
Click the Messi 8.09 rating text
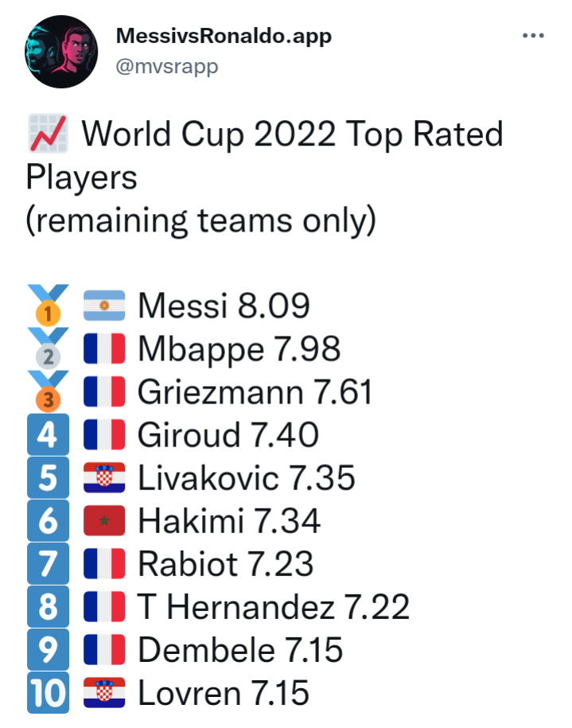[224, 306]
